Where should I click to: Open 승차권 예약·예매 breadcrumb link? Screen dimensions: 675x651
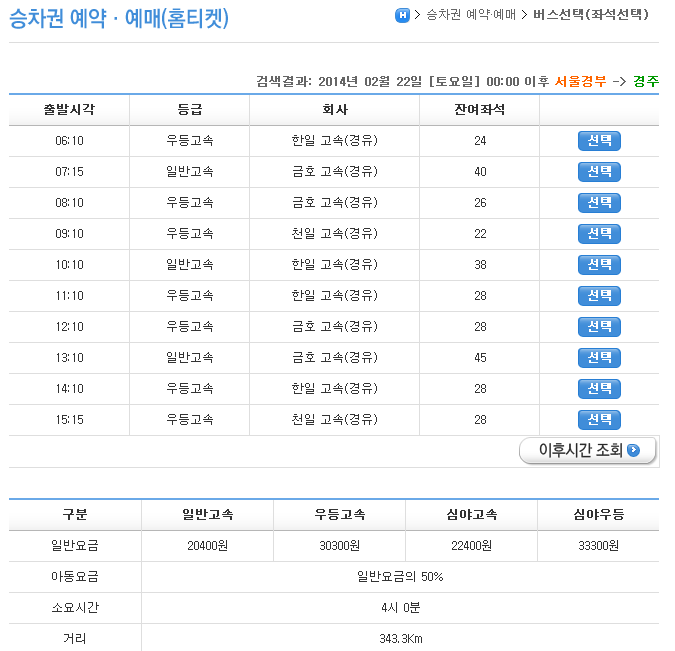pyautogui.click(x=471, y=15)
